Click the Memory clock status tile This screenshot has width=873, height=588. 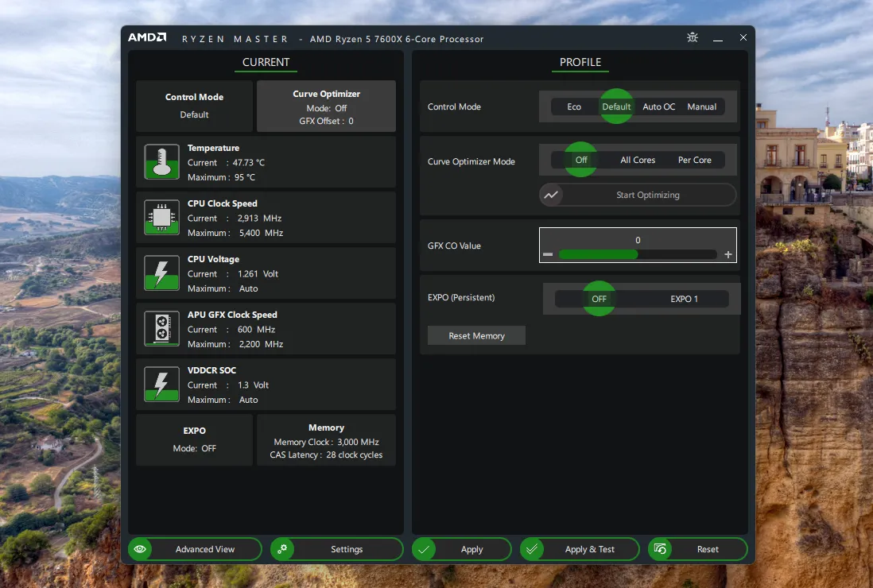[326, 439]
